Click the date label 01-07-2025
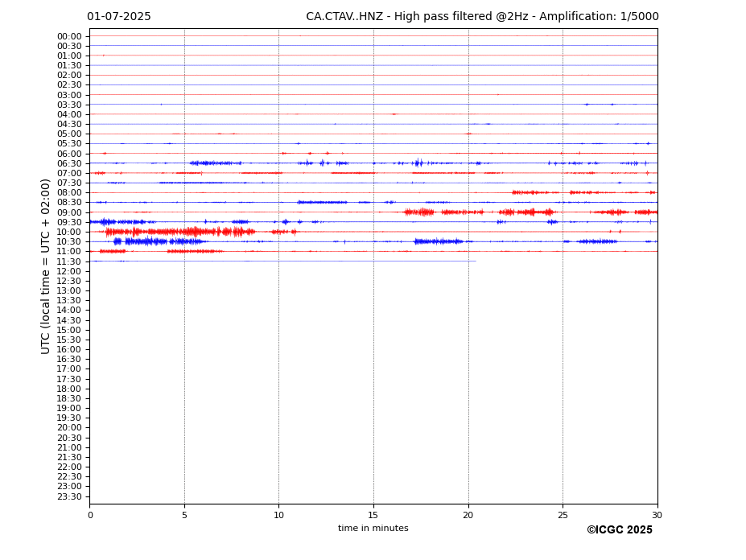 [x=119, y=17]
